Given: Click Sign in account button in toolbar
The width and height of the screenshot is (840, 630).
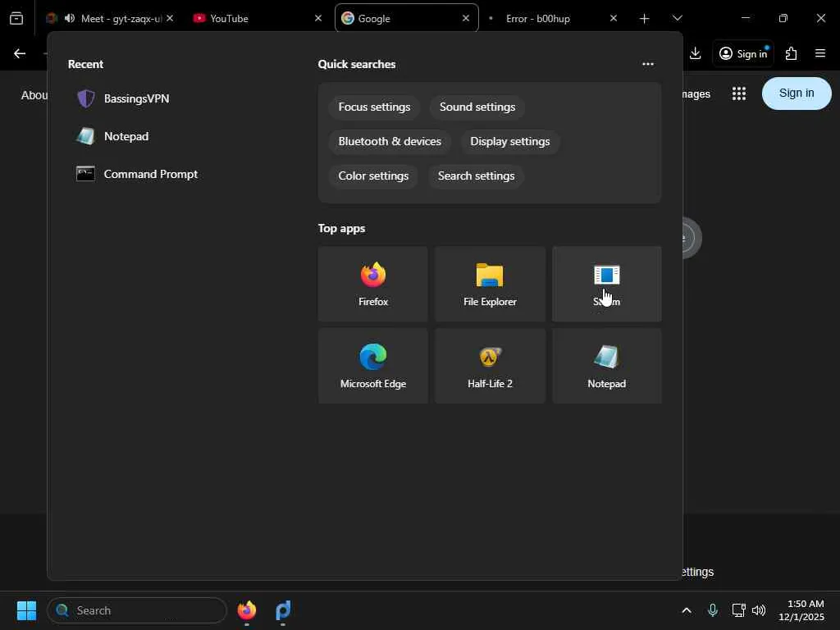Looking at the screenshot, I should [x=743, y=53].
